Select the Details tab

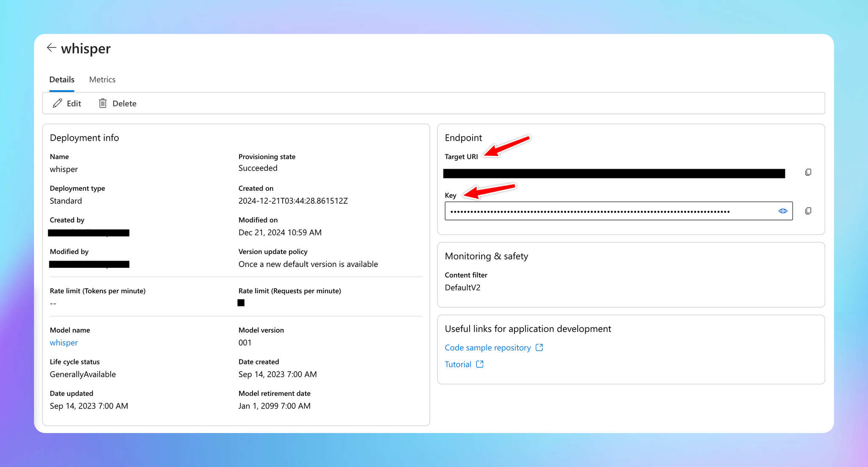coord(62,79)
